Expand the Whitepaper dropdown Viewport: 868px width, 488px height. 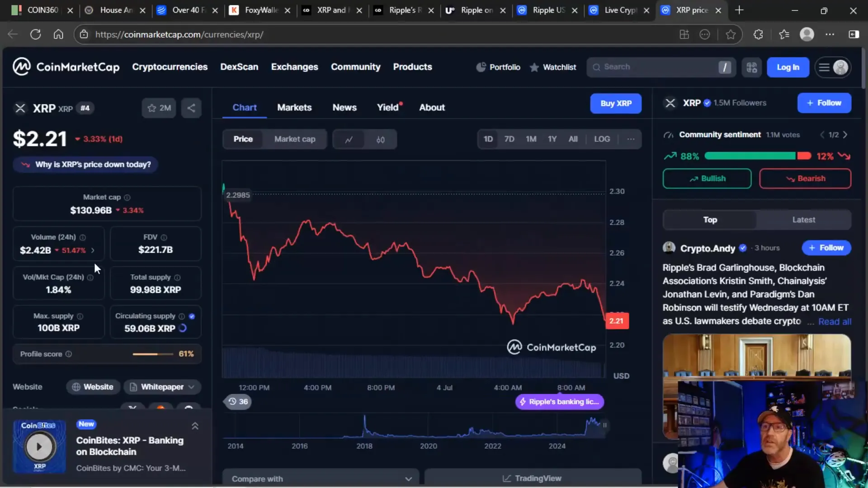(x=162, y=387)
